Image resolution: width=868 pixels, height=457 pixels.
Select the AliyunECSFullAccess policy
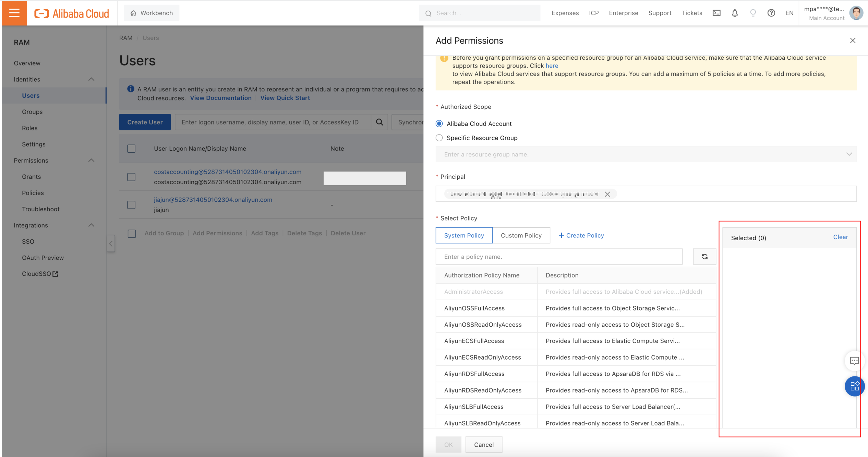click(x=576, y=341)
